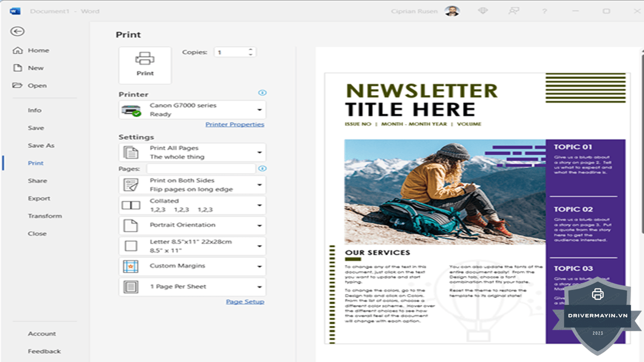644x362 pixels.
Task: Open printer info icon beside Printer heading
Action: 262,93
